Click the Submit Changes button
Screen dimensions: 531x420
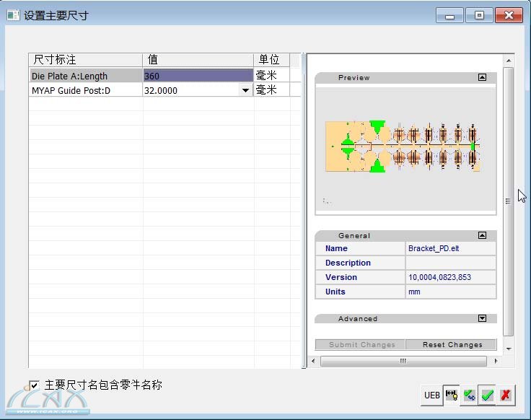[360, 344]
